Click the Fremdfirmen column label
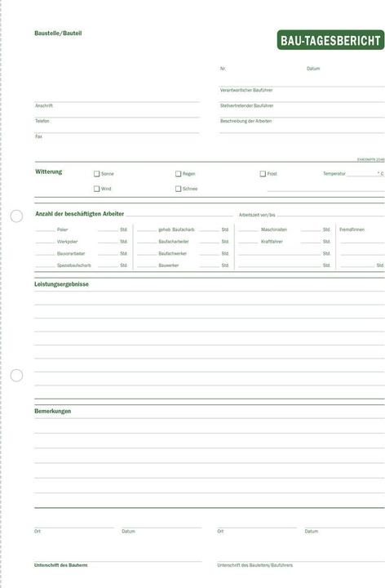The width and height of the screenshot is (385, 588). point(352,229)
